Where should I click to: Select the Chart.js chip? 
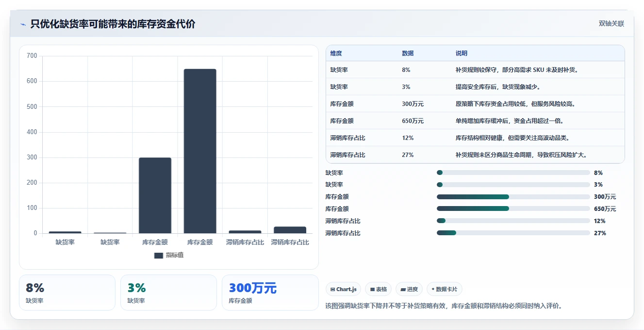coord(343,289)
